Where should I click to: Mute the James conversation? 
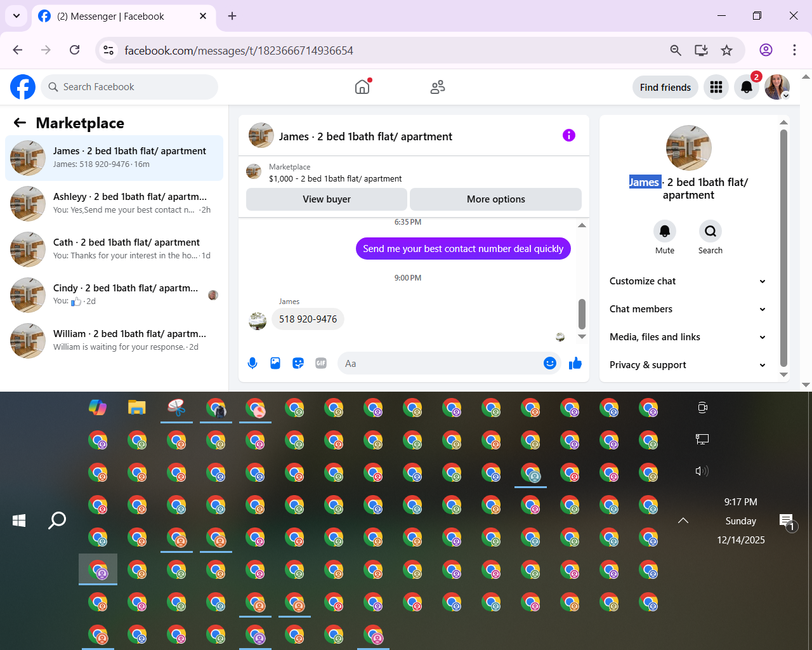[665, 231]
